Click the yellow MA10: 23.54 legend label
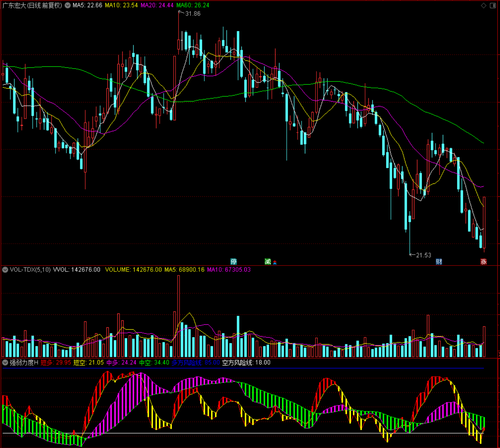 121,5
